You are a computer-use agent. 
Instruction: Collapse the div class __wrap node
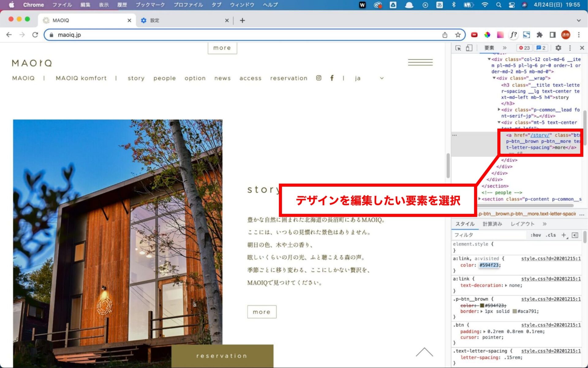(x=494, y=78)
